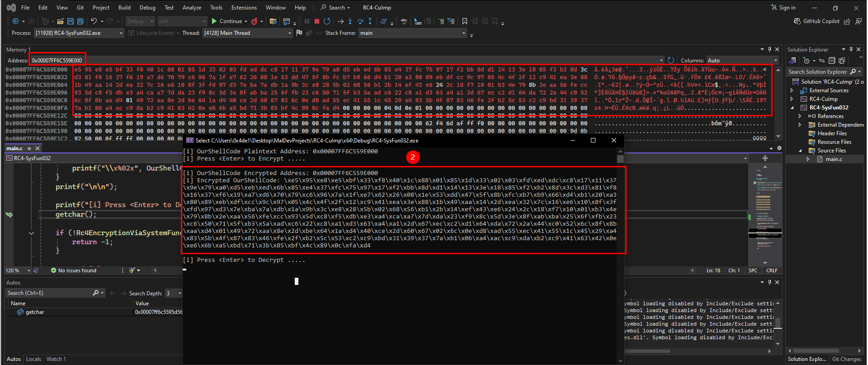The width and height of the screenshot is (868, 365).
Task: Step Into the next statement
Action: point(350,21)
